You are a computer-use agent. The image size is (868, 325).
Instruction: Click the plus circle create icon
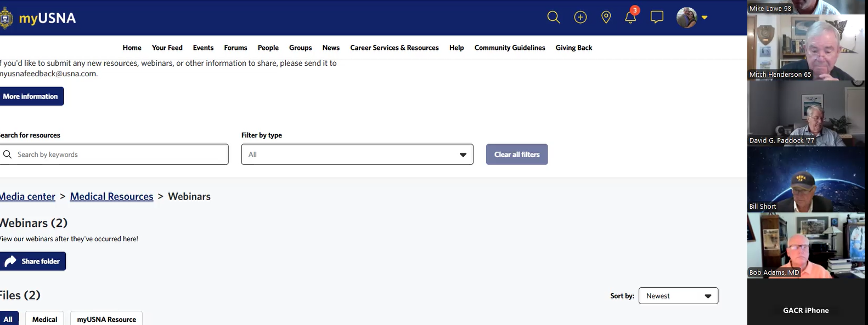580,18
